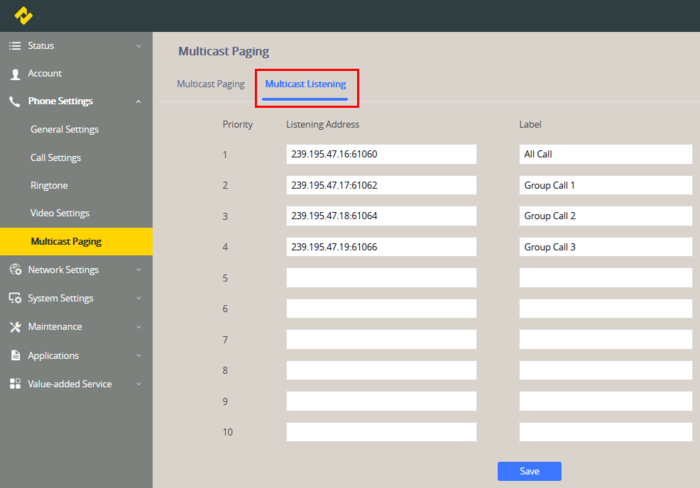Expand the Status menu chevron

(138, 46)
